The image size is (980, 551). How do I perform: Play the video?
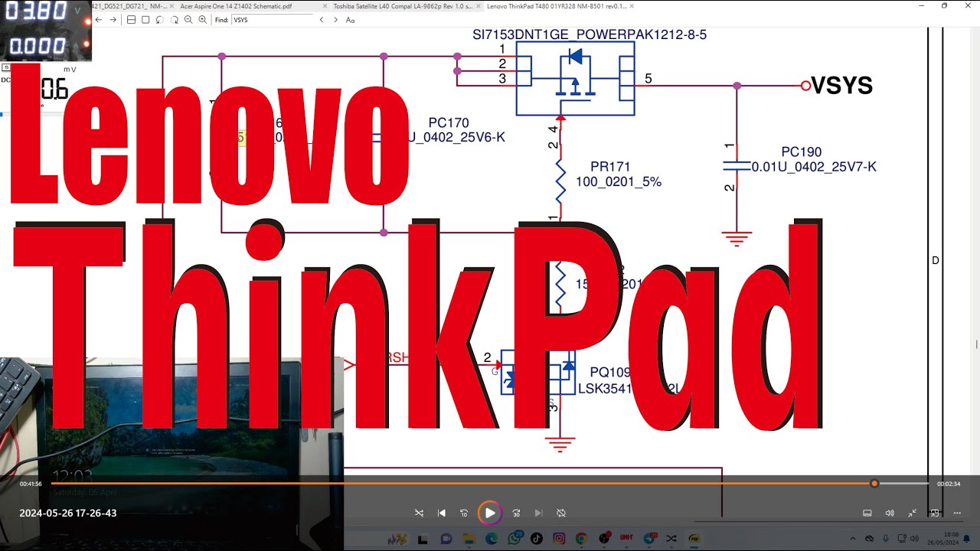[x=490, y=513]
